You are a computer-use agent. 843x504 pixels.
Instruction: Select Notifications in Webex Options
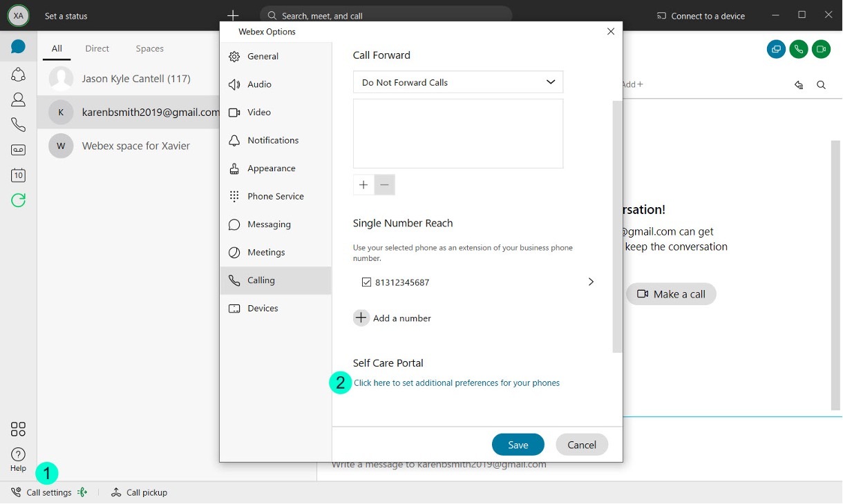point(275,140)
